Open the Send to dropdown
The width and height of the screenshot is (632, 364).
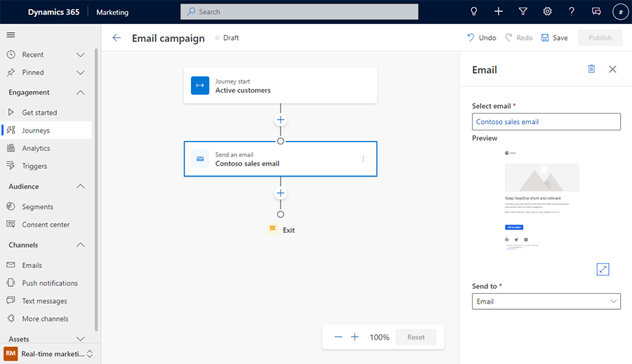546,302
